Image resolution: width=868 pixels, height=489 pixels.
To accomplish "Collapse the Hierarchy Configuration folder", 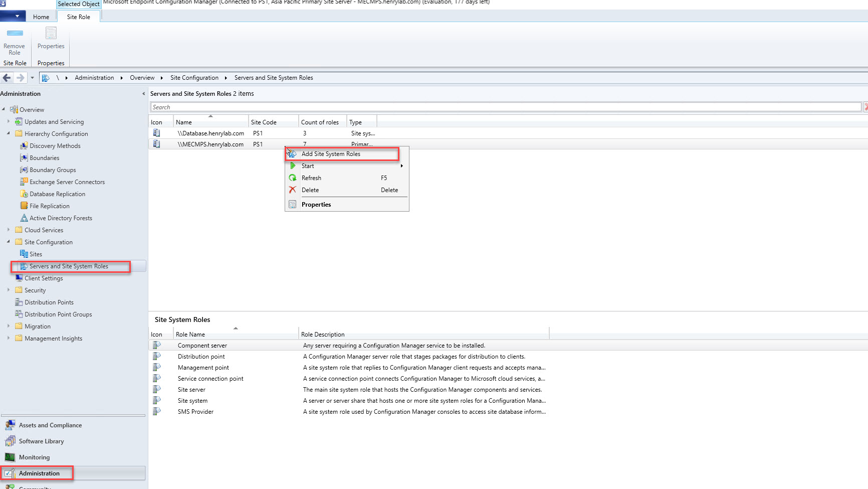I will [x=9, y=133].
